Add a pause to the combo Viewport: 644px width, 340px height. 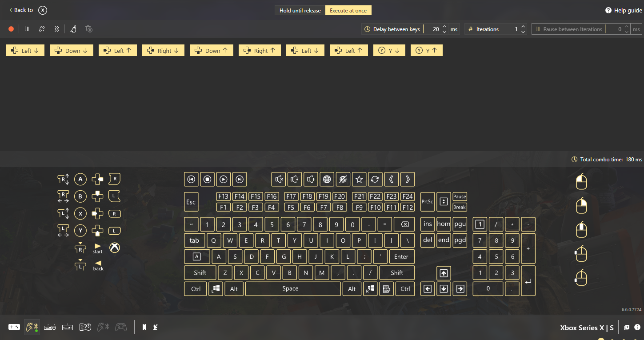tap(27, 29)
